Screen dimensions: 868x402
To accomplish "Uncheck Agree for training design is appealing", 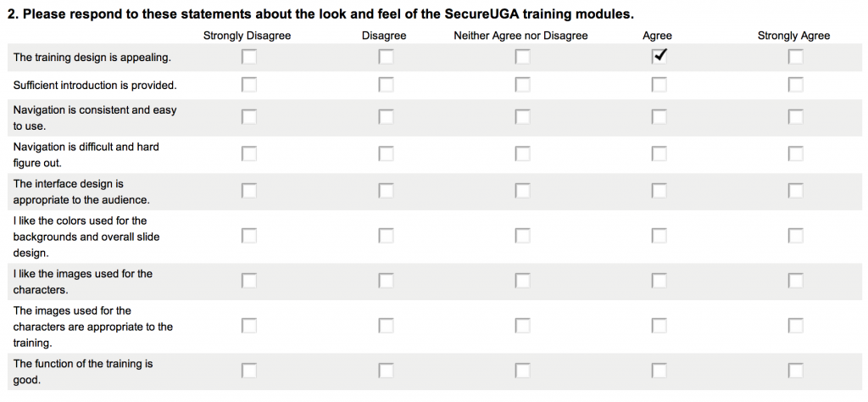I will [x=659, y=57].
